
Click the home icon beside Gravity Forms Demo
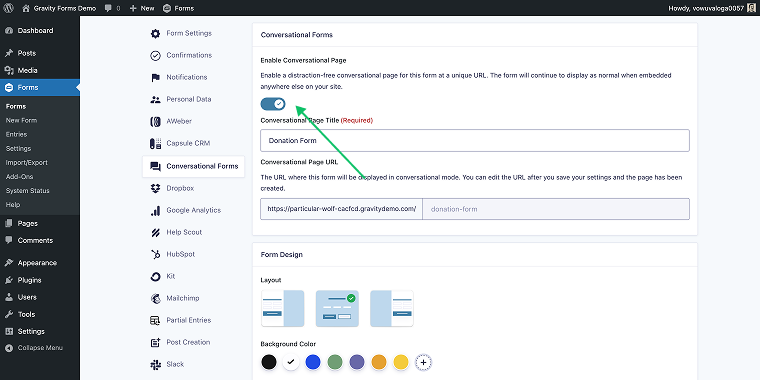tap(26, 8)
